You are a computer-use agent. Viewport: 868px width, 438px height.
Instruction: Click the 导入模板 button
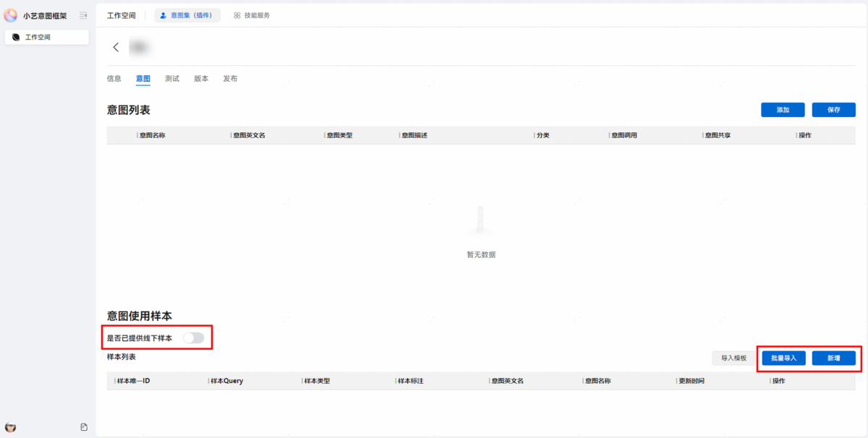point(733,358)
